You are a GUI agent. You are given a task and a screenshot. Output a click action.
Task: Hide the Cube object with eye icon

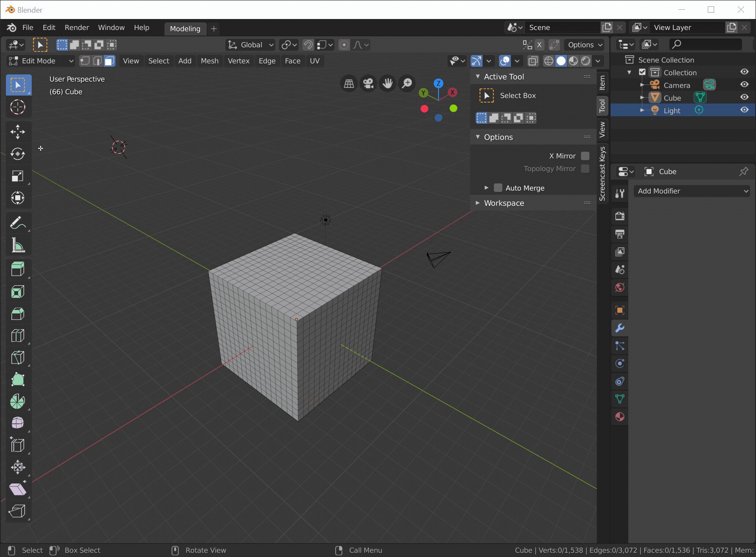coord(745,97)
